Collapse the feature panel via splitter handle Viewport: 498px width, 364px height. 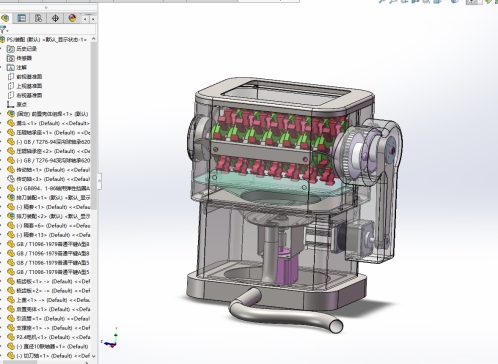pyautogui.click(x=99, y=181)
